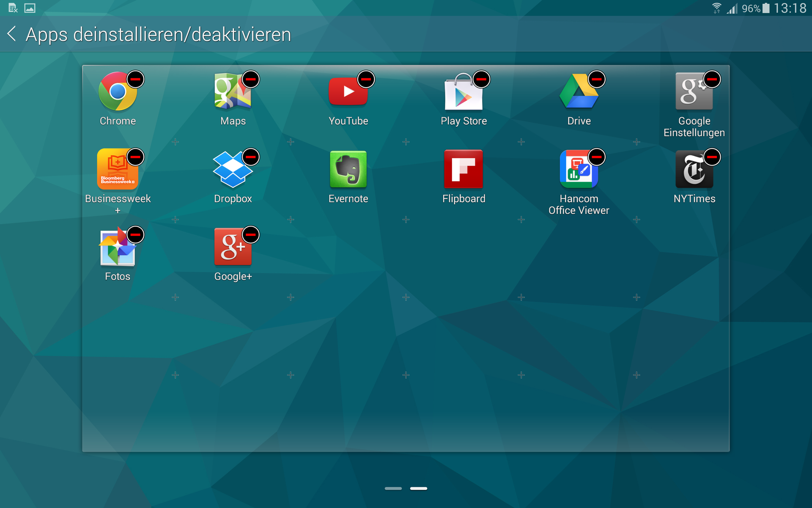Tap the 'Evernote' label text
The height and width of the screenshot is (508, 812).
pyautogui.click(x=348, y=199)
